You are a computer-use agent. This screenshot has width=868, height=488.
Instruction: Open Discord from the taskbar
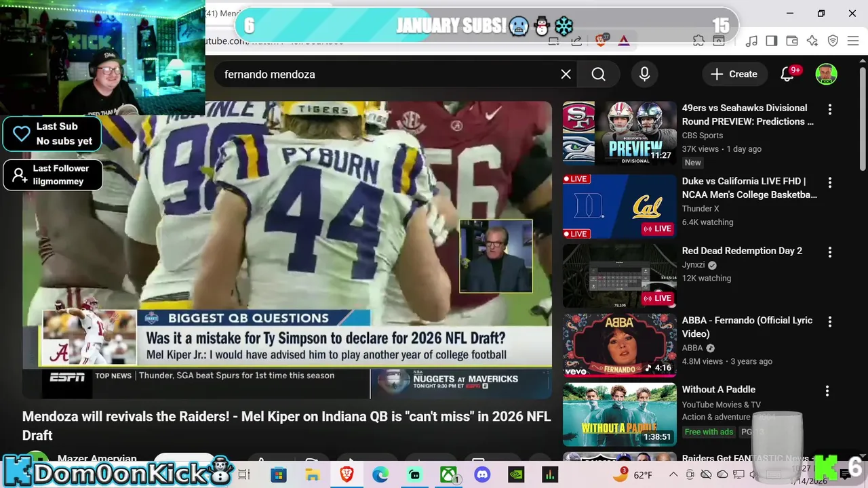[x=482, y=475]
